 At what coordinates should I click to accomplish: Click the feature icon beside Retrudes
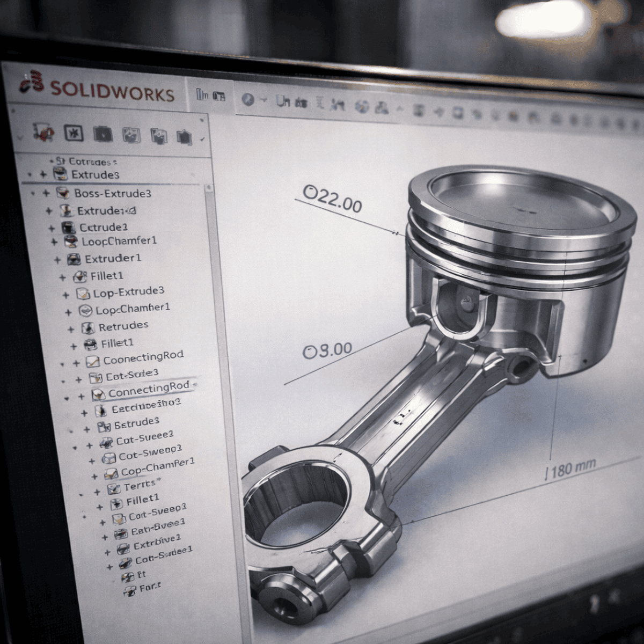(x=87, y=328)
